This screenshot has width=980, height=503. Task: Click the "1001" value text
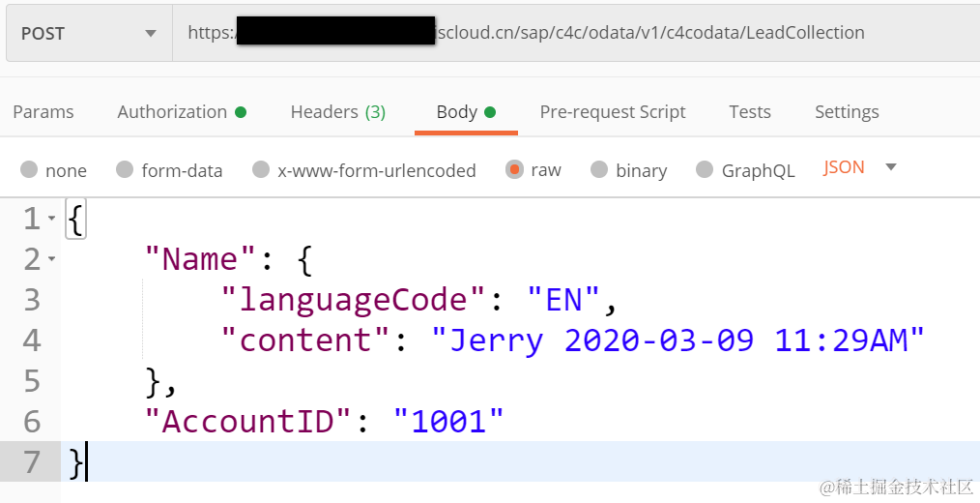pyautogui.click(x=448, y=422)
